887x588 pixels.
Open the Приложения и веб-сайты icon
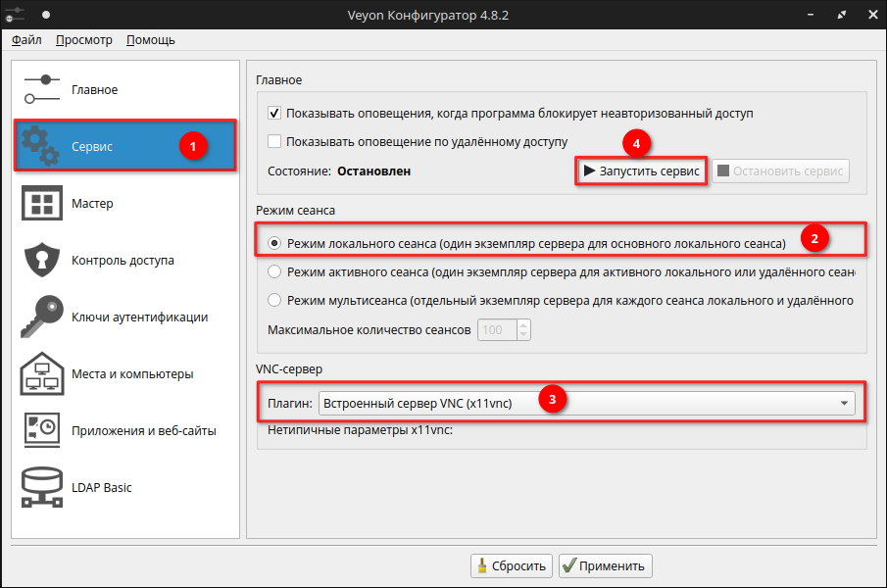pyautogui.click(x=42, y=430)
